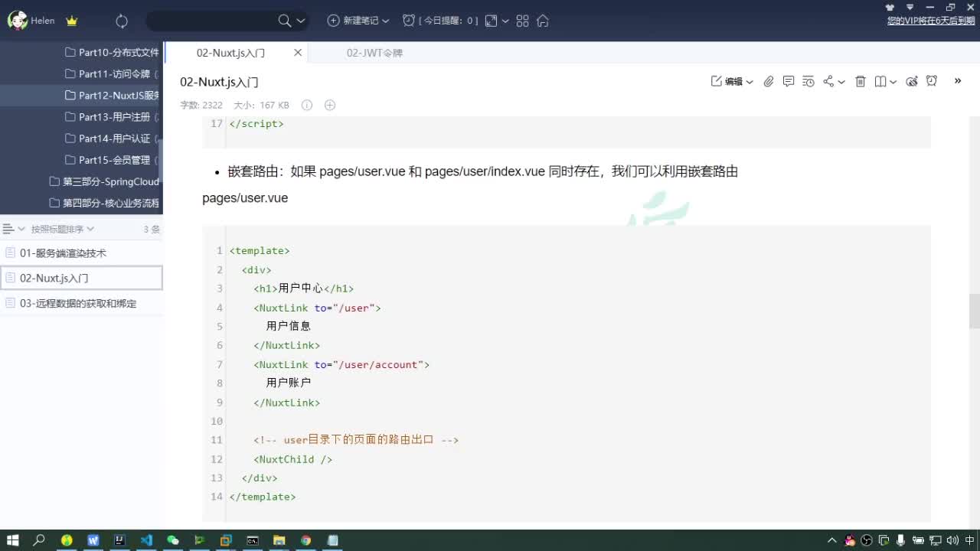Open the Notepad taskbar icon
This screenshot has width=980, height=551.
click(x=333, y=540)
